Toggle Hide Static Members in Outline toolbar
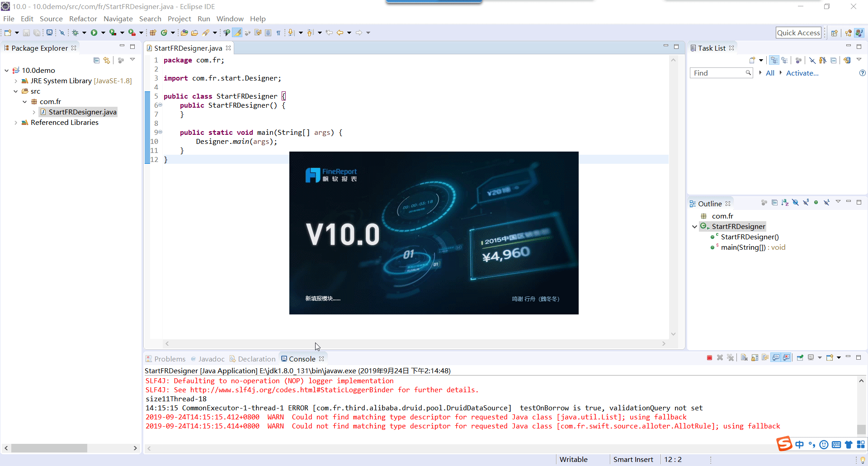Viewport: 868px width, 466px height. (806, 203)
